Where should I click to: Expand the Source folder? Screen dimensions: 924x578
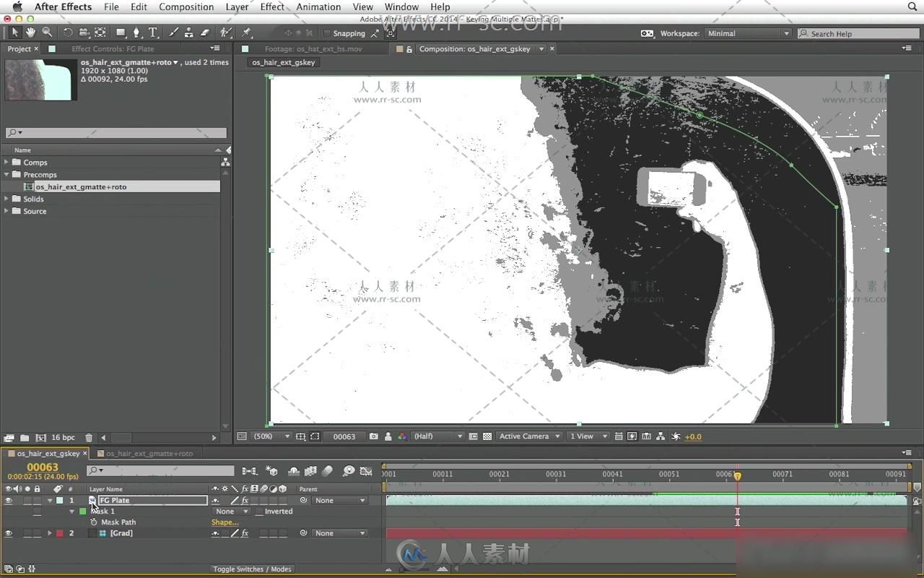point(7,211)
